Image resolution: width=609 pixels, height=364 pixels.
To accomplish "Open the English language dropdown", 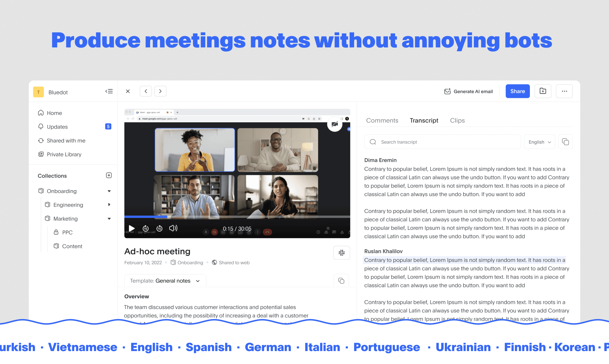I will pos(539,142).
